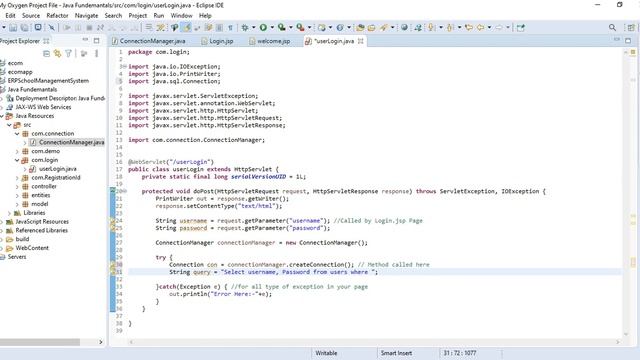Image resolution: width=640 pixels, height=360 pixels.
Task: Collapse the src folder
Action: [x=9, y=125]
